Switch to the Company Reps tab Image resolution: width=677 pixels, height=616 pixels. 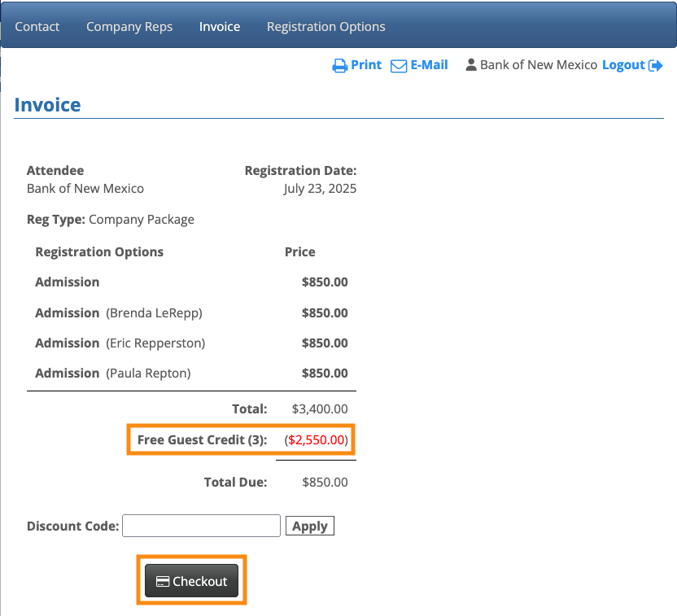(x=129, y=27)
